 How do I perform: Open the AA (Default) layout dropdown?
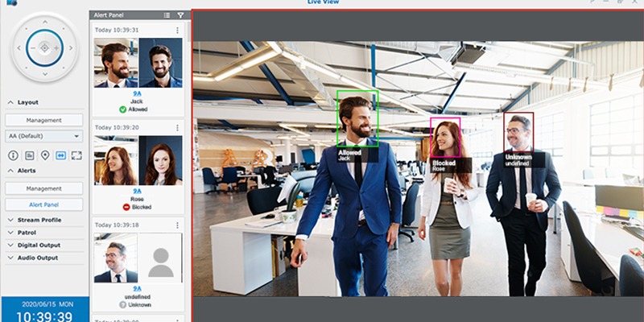(x=44, y=136)
